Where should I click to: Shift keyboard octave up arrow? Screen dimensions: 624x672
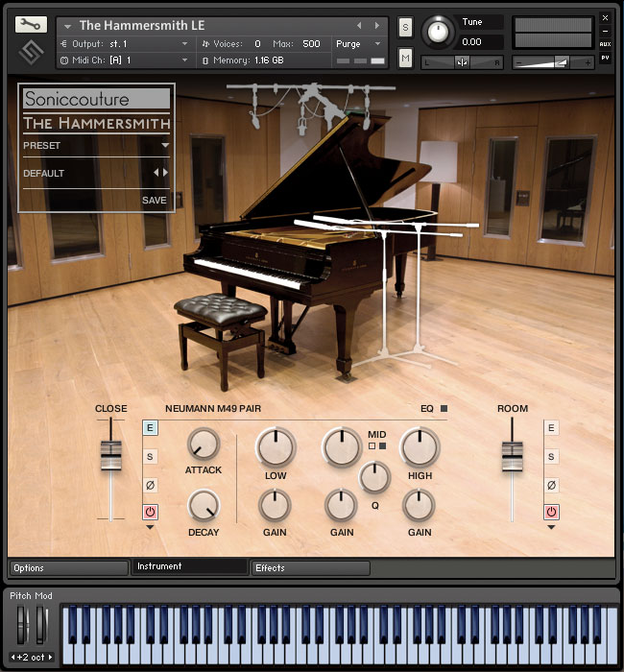coord(50,657)
